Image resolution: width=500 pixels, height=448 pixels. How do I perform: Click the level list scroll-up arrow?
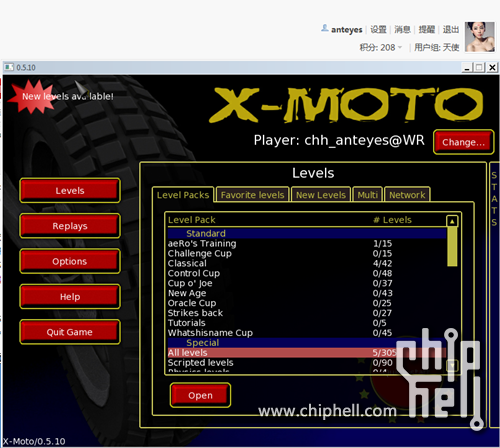[452, 221]
